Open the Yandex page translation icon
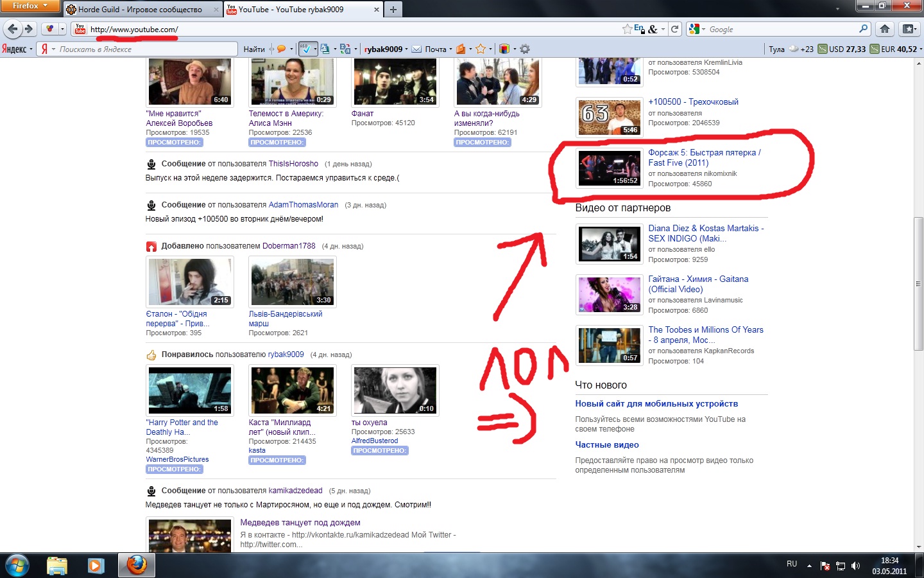924x578 pixels. pos(345,49)
